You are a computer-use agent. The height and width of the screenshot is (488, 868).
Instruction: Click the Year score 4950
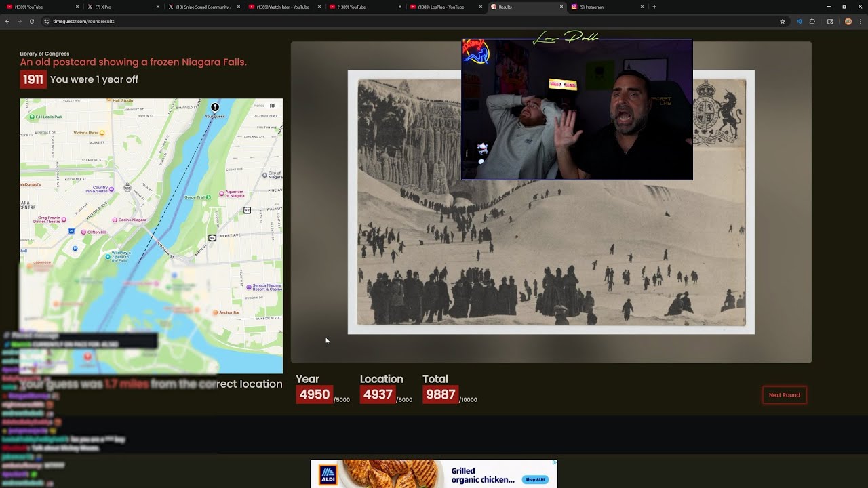click(x=314, y=394)
